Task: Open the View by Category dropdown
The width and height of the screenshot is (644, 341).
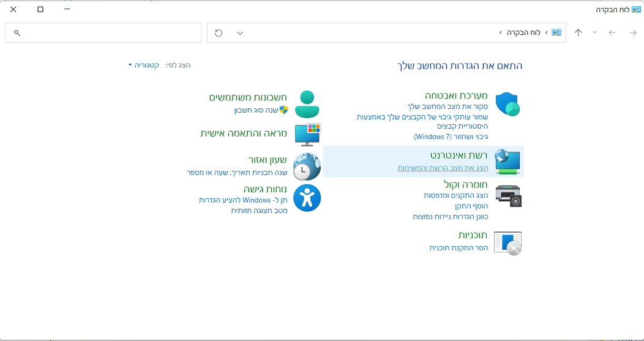Action: click(143, 65)
